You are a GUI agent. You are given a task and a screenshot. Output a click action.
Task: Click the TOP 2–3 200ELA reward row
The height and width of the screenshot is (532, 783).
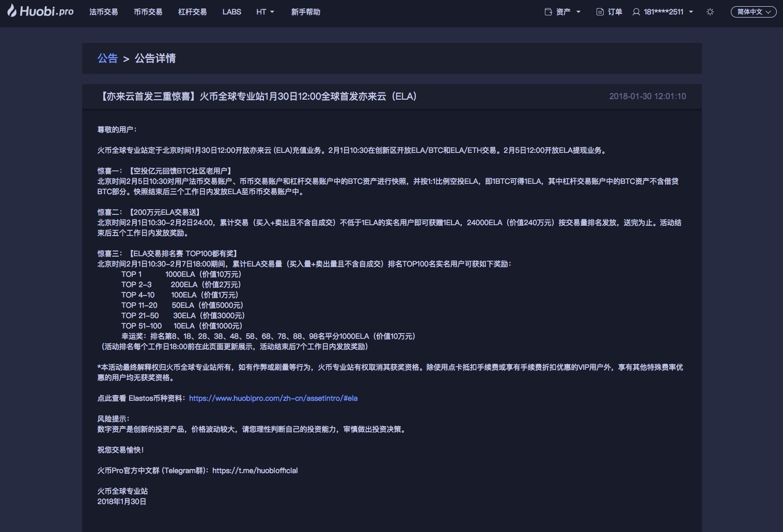tap(181, 285)
